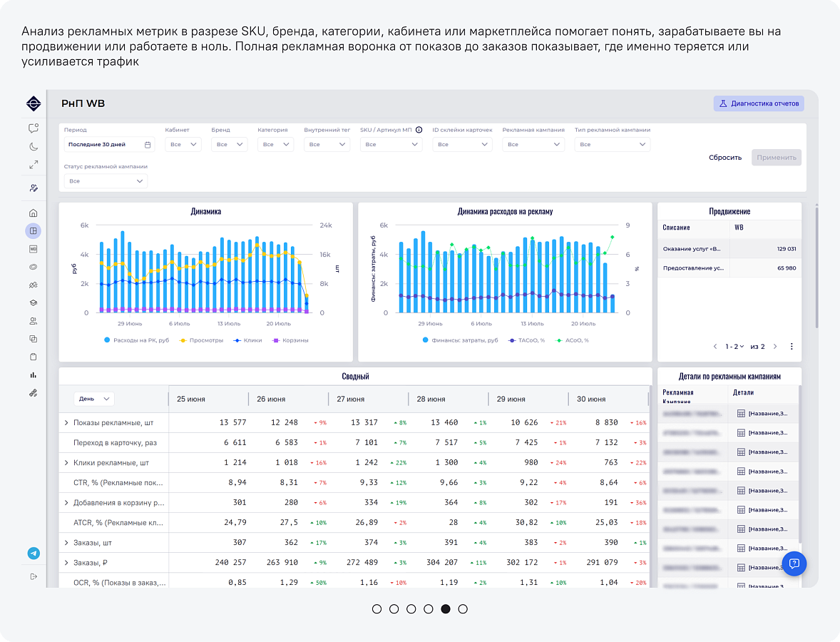
Task: Click the Сбросить filters link
Action: pos(725,158)
